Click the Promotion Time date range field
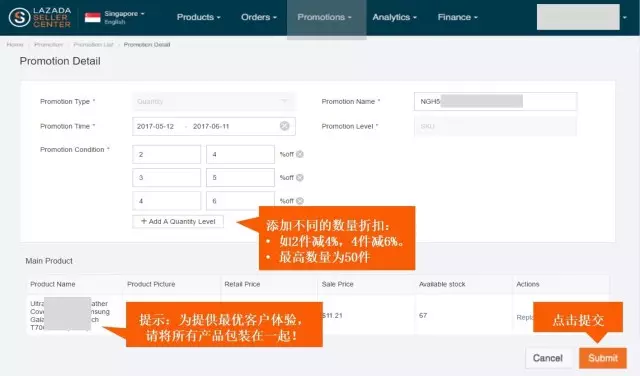 (214, 126)
